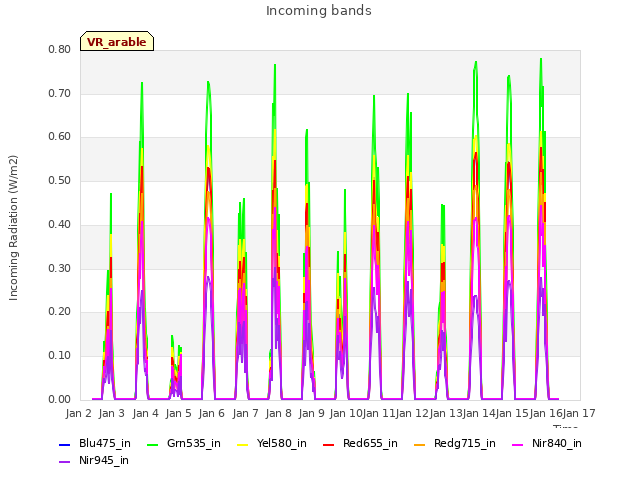Click the Nir840_in legend color marker
Image resolution: width=640 pixels, height=480 pixels.
pyautogui.click(x=518, y=444)
